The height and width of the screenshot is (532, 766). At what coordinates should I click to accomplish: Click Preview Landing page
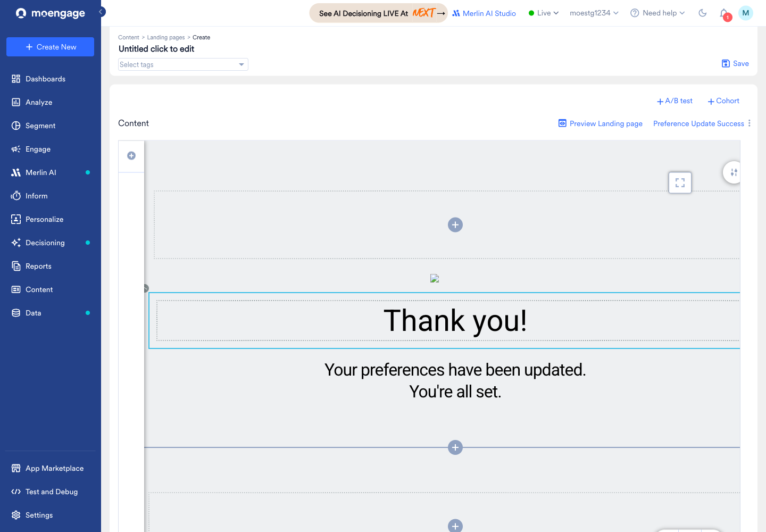[x=601, y=123]
